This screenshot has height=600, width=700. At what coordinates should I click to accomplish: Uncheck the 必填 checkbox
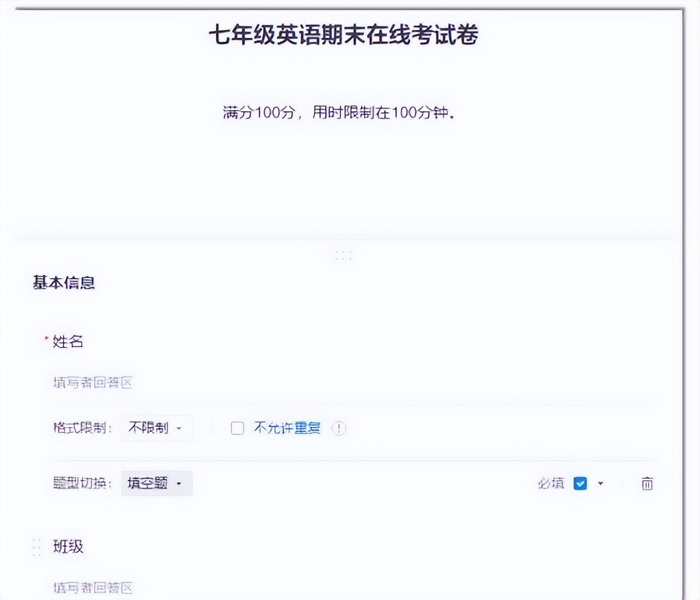(x=580, y=483)
